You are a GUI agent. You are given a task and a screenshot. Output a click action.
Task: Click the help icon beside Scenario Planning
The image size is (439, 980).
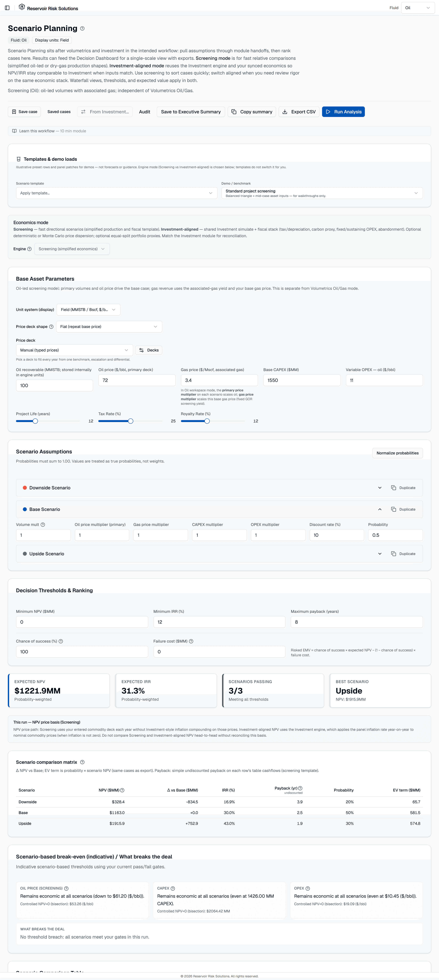pos(82,29)
